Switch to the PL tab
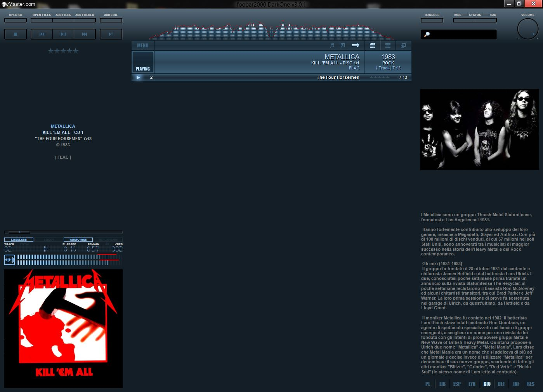This screenshot has width=543, height=392. 428,384
